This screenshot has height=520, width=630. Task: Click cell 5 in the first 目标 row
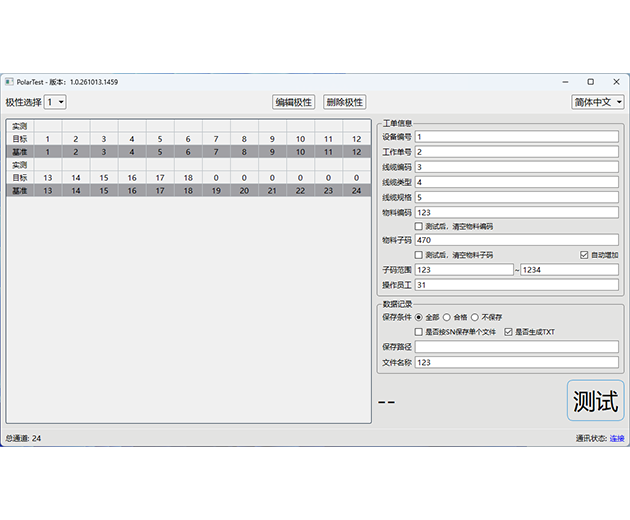pos(160,139)
